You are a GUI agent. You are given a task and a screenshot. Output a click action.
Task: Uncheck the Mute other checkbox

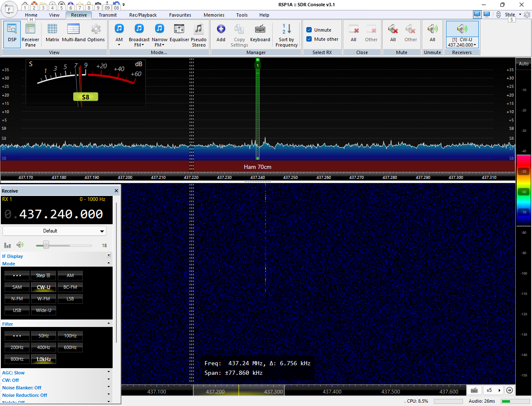[x=309, y=39]
